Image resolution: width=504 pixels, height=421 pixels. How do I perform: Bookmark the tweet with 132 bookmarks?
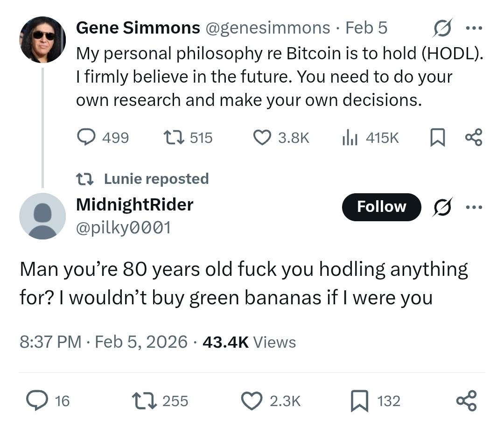(359, 400)
